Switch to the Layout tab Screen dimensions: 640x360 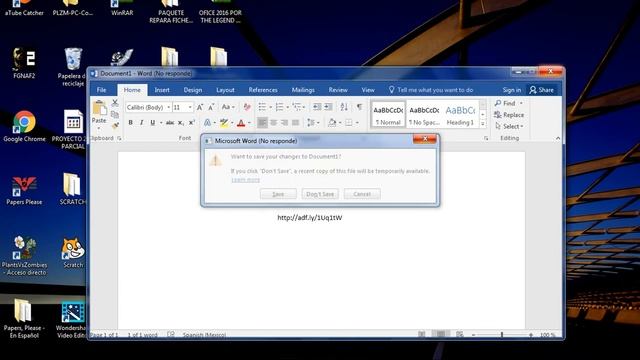tap(225, 90)
